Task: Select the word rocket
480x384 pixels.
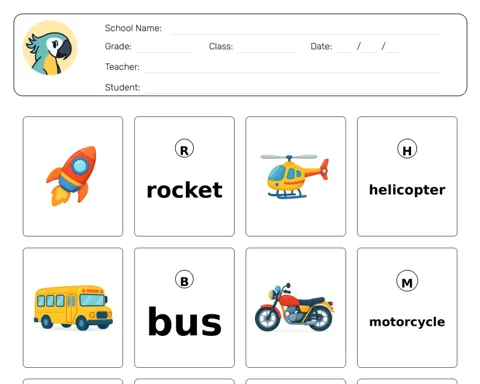Action: coord(184,190)
